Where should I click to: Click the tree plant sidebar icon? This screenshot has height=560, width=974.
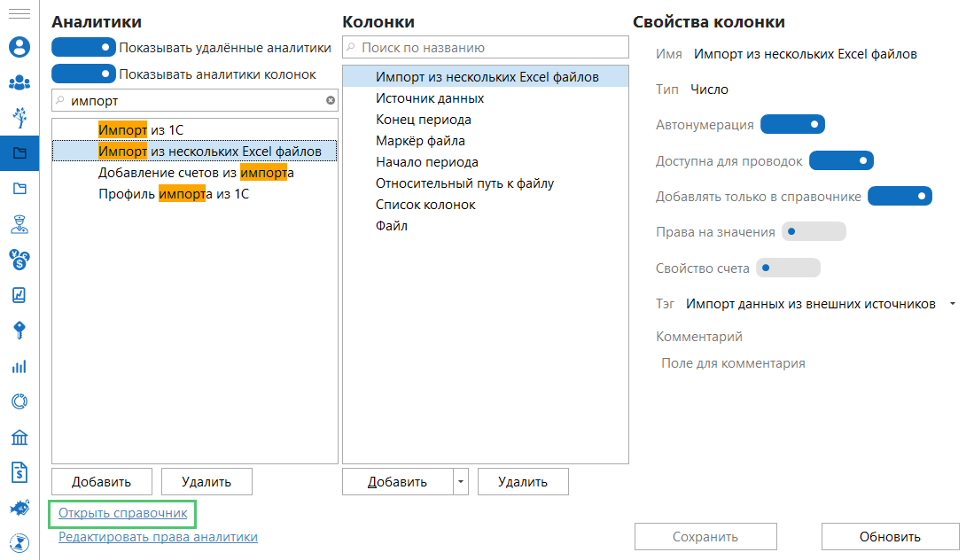19,117
